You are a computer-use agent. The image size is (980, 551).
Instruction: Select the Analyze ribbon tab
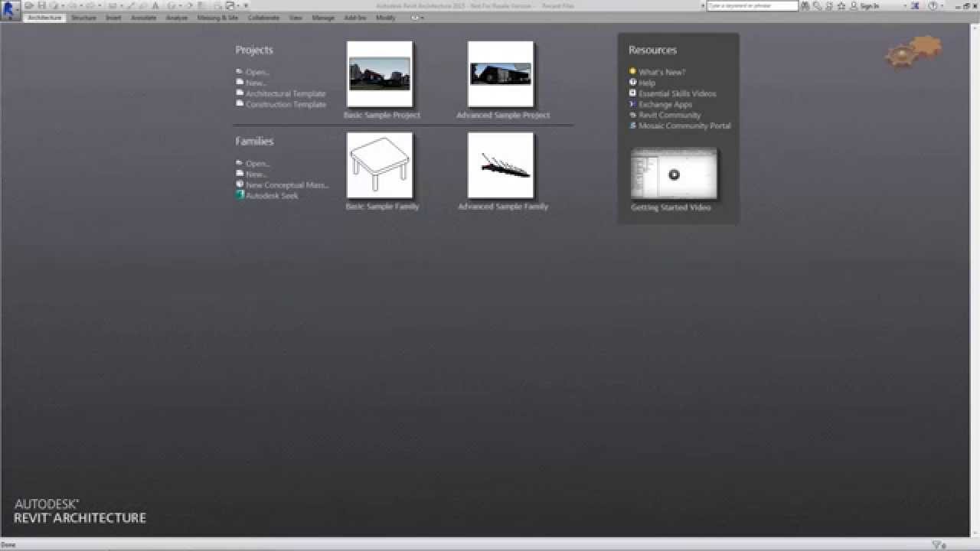pos(177,17)
